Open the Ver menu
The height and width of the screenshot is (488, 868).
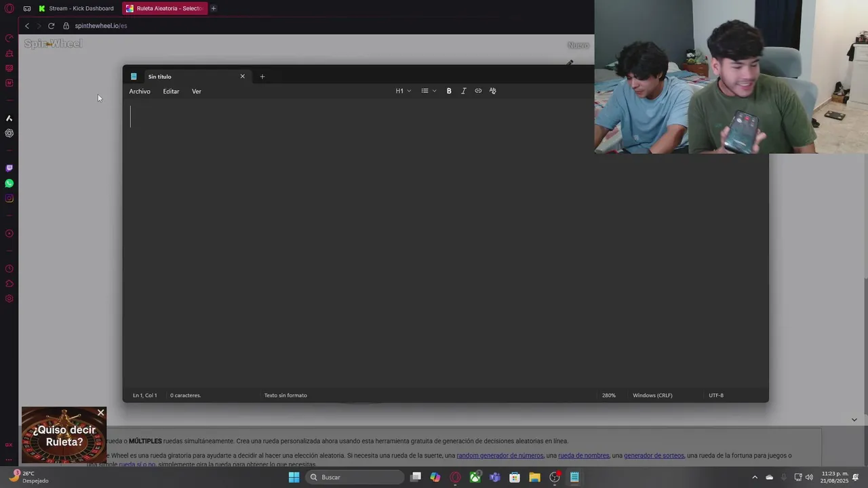coord(197,91)
